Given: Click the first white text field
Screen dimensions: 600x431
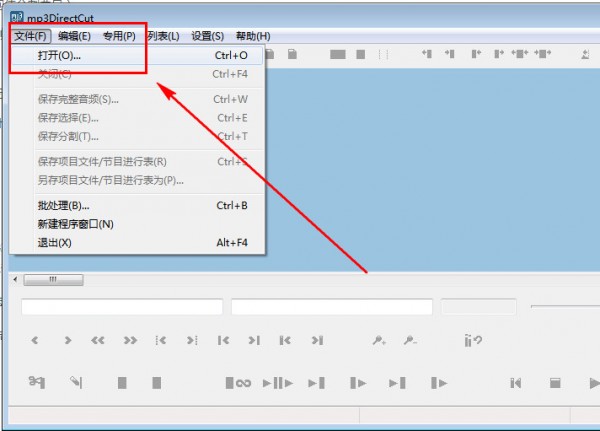Looking at the screenshot, I should pos(121,307).
